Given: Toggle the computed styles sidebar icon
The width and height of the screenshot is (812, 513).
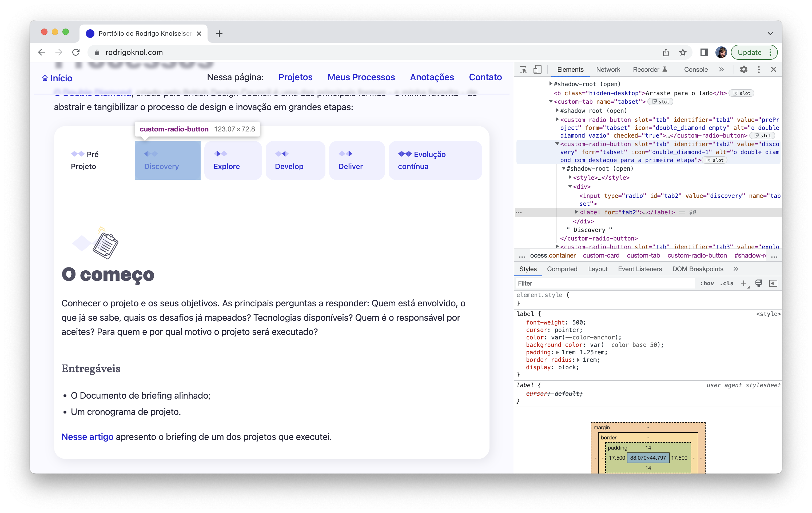Looking at the screenshot, I should tap(773, 283).
